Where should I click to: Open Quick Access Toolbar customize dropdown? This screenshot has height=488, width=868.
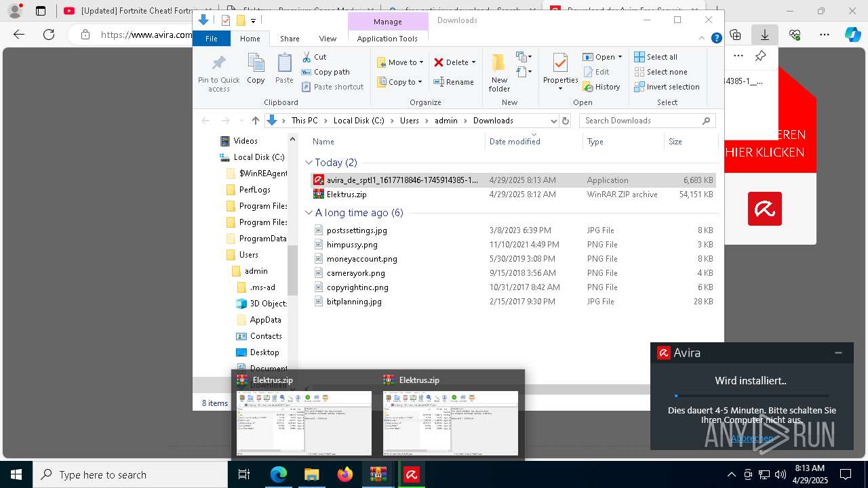pyautogui.click(x=253, y=21)
